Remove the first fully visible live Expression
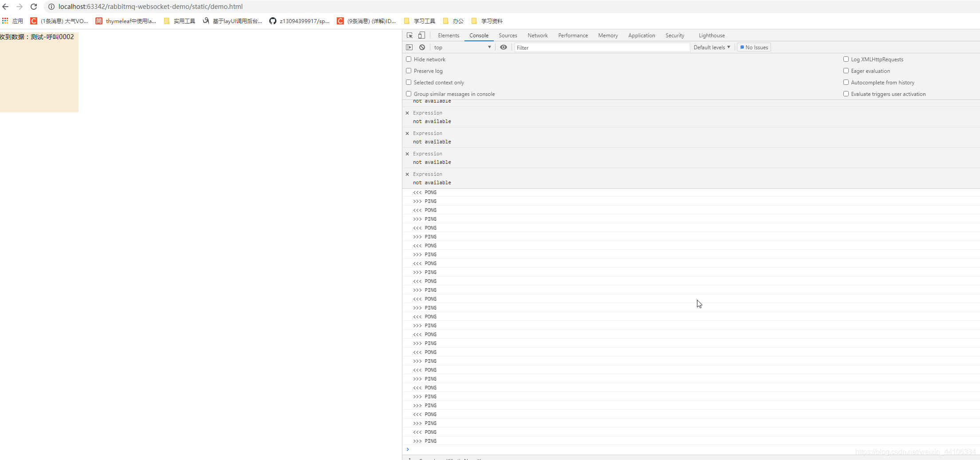This screenshot has width=980, height=460. [x=407, y=113]
